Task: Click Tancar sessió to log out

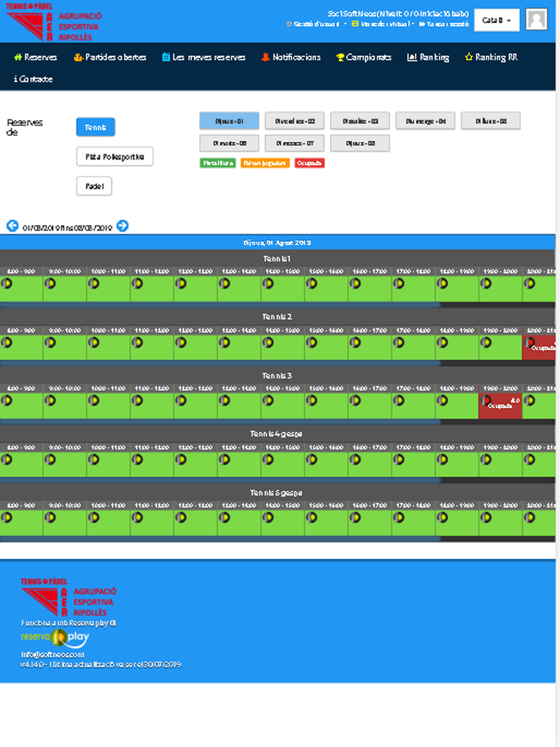Action: pos(444,24)
